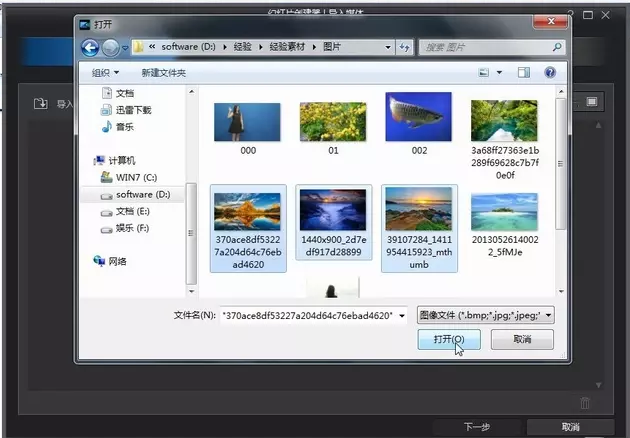630x438 pixels.
Task: Select the 002 fish image thumbnail
Action: [419, 117]
